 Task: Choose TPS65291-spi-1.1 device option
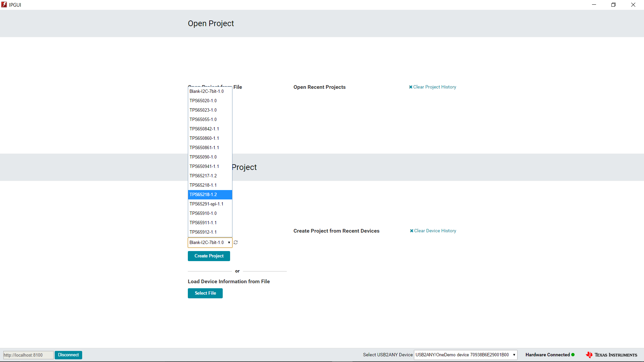click(x=210, y=204)
